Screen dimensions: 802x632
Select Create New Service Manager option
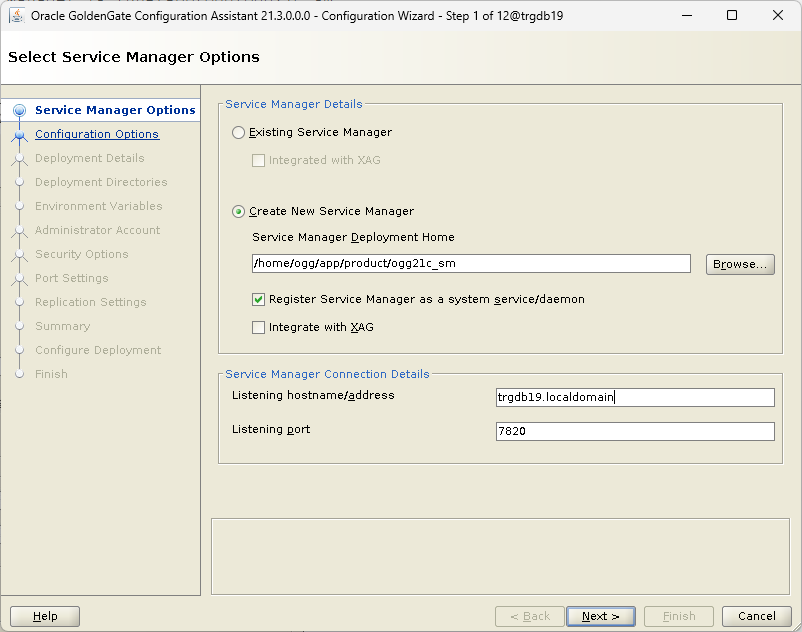click(x=238, y=211)
